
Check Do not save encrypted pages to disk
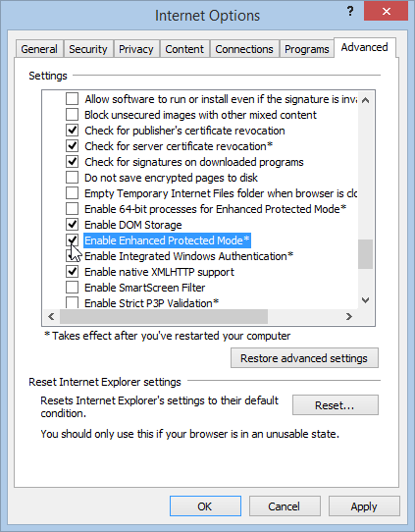(x=72, y=178)
